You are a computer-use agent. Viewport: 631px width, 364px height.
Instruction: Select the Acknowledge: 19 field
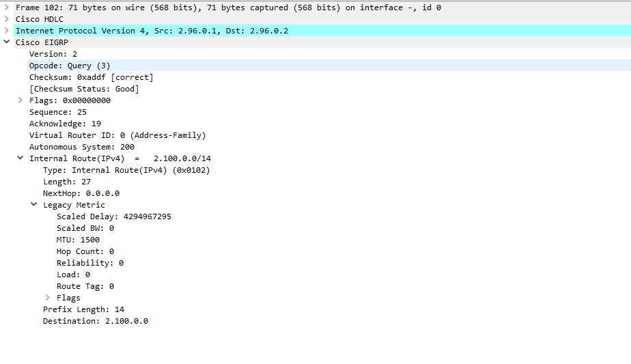[x=65, y=124]
